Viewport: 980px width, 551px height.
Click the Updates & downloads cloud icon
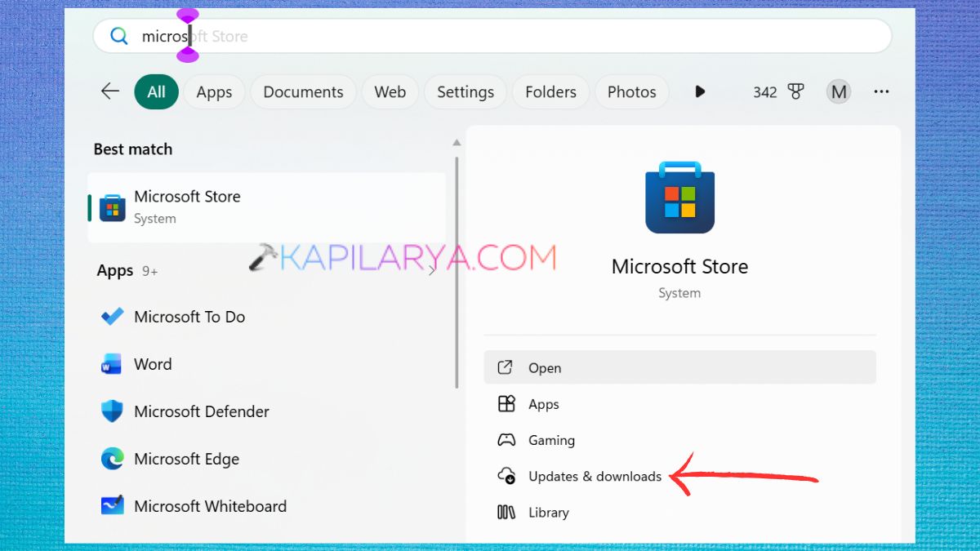(506, 476)
